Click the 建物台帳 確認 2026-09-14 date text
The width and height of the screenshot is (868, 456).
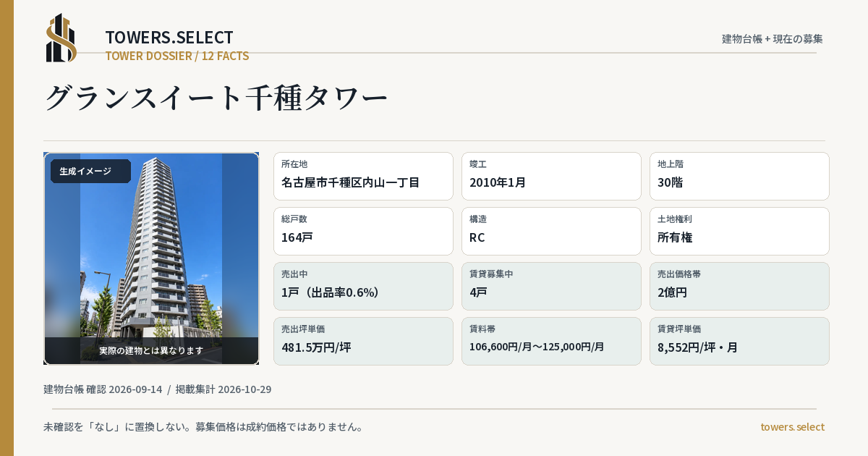(103, 389)
